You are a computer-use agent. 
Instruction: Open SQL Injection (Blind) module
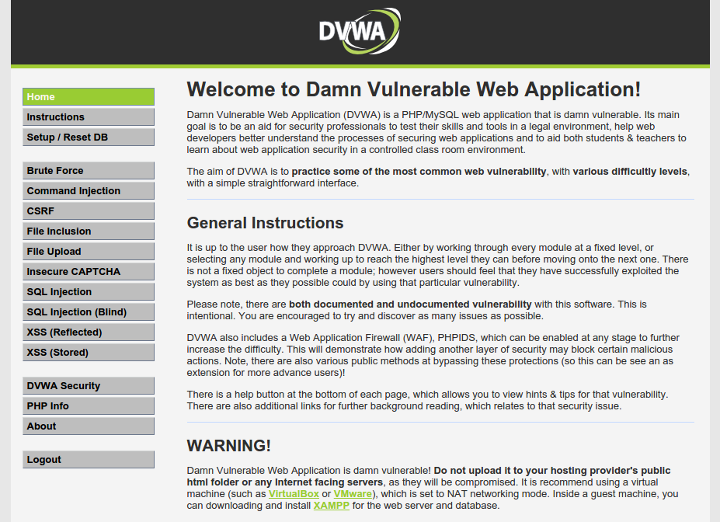point(89,312)
